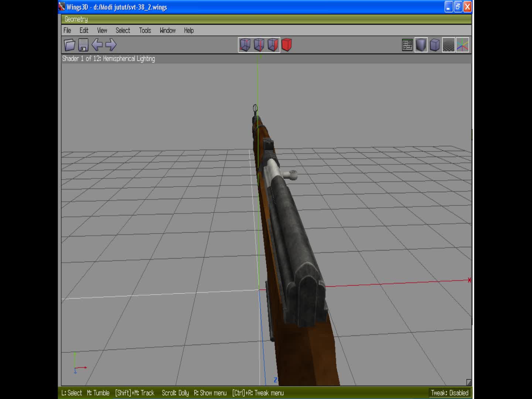
Task: Undo with the back arrow icon
Action: point(97,45)
